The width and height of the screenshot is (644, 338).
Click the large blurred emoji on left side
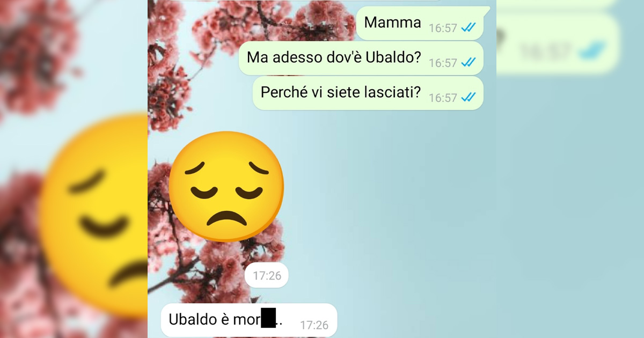coord(94,215)
